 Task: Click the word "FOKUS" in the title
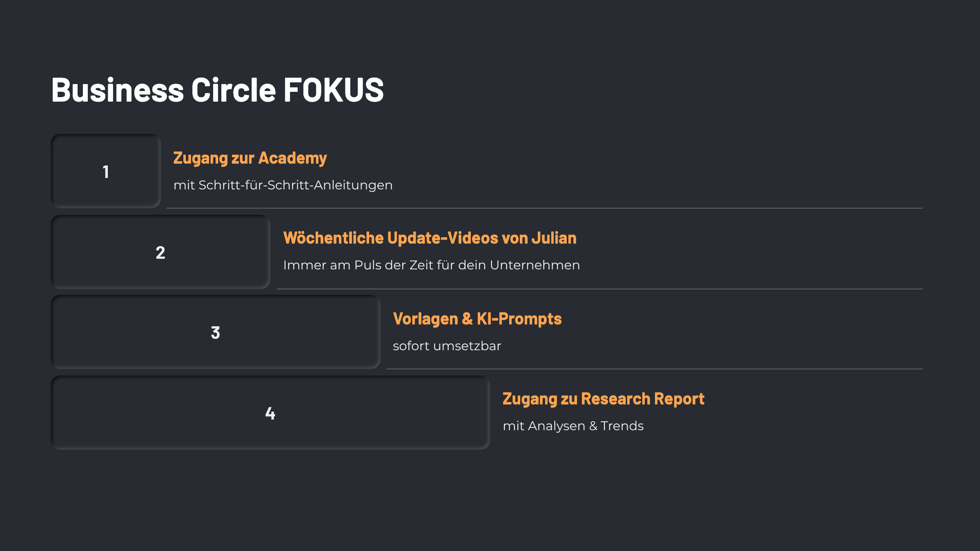(333, 90)
